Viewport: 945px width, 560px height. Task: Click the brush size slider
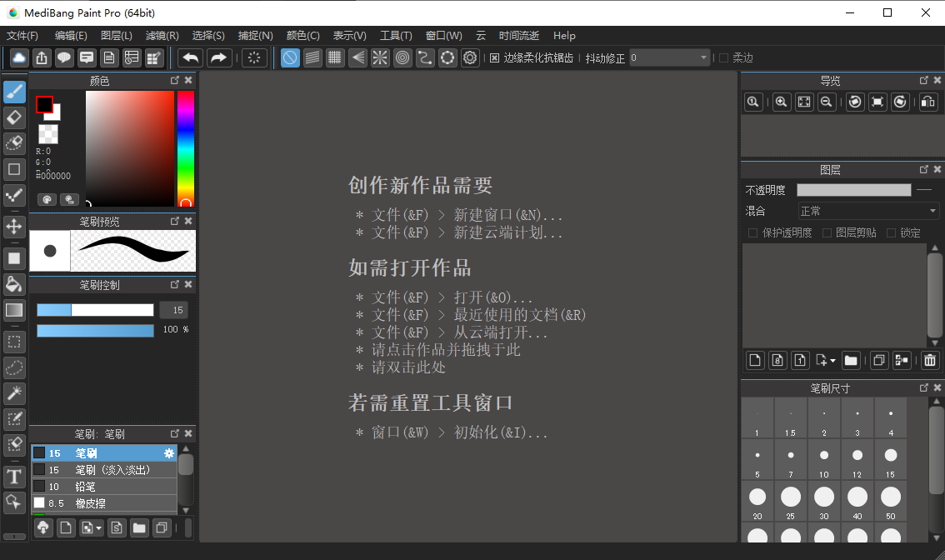(95, 310)
